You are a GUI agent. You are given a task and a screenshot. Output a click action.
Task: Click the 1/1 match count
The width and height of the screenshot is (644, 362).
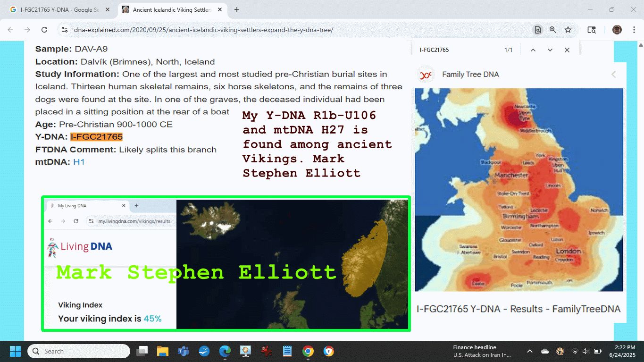pyautogui.click(x=509, y=50)
